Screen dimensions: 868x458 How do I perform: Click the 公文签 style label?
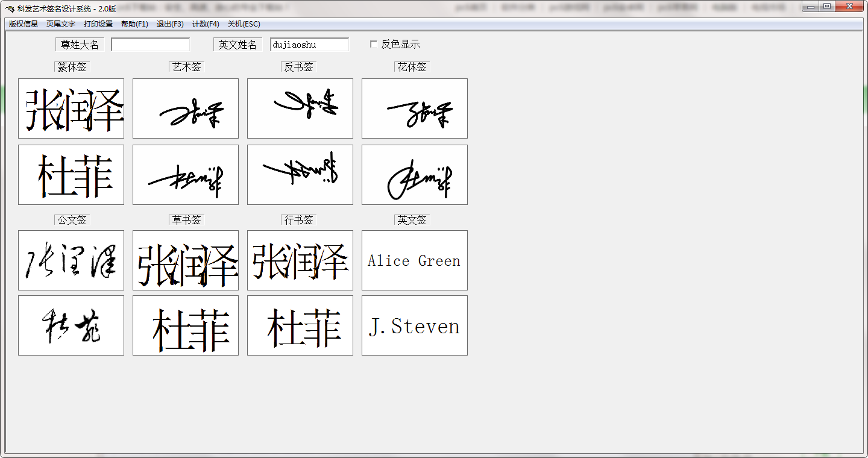pyautogui.click(x=71, y=219)
